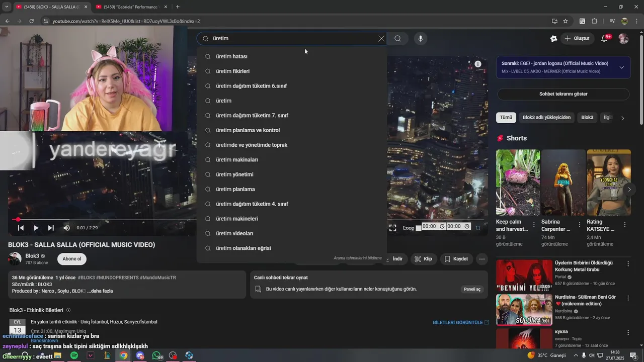644x362 pixels.
Task: Open YouTube notifications bell
Action: pos(605,38)
